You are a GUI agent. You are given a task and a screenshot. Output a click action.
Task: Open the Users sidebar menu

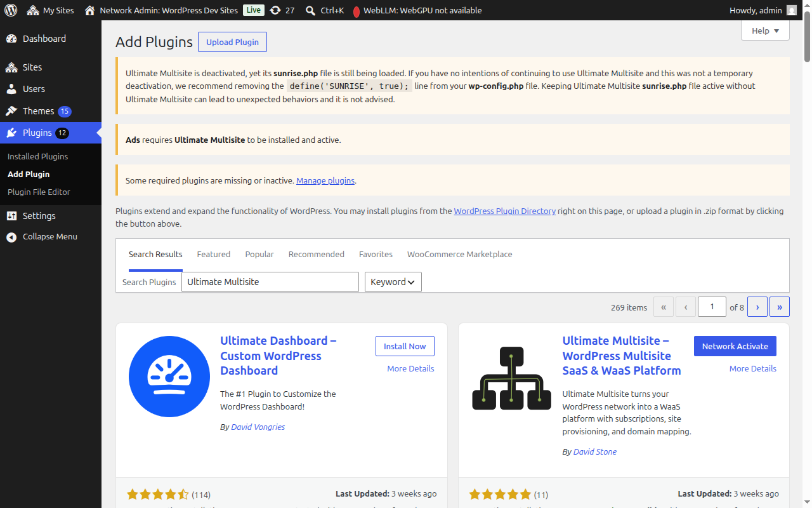point(51,89)
